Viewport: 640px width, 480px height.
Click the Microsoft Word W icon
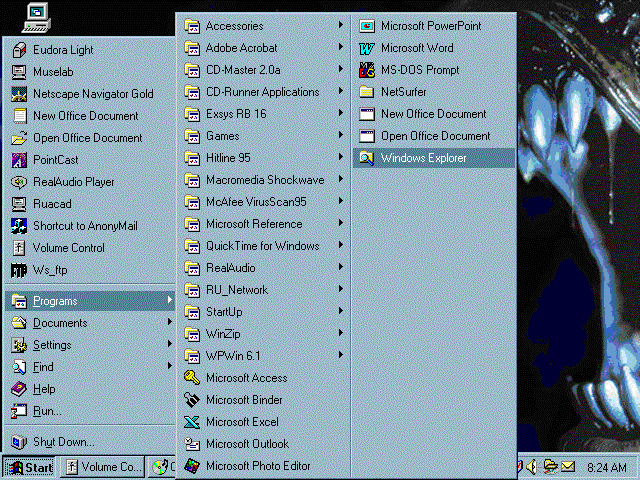(367, 48)
